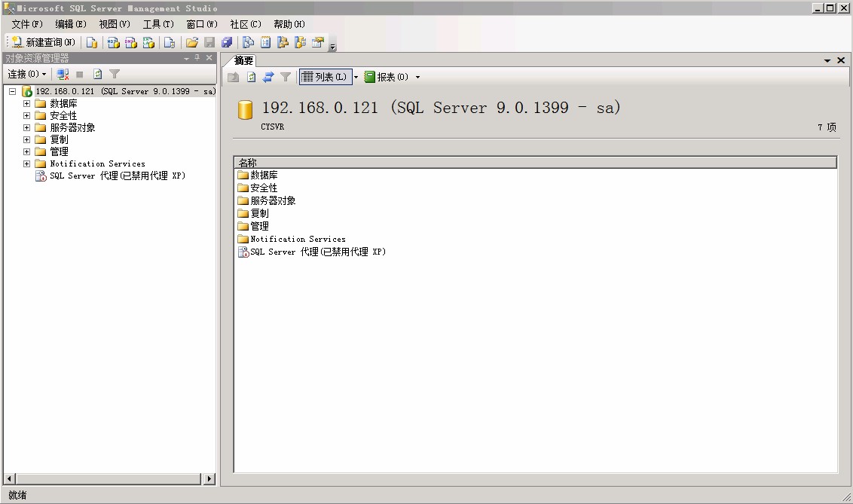
Task: Open the 工具 (Tools) menu
Action: [x=158, y=24]
